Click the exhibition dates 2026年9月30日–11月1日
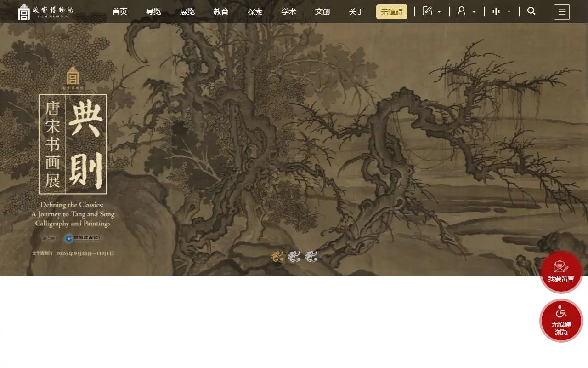The image size is (588, 368). (x=85, y=253)
